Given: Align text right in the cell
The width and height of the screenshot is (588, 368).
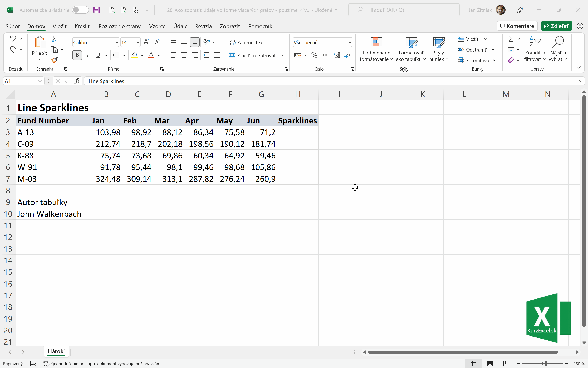Looking at the screenshot, I should click(x=195, y=55).
